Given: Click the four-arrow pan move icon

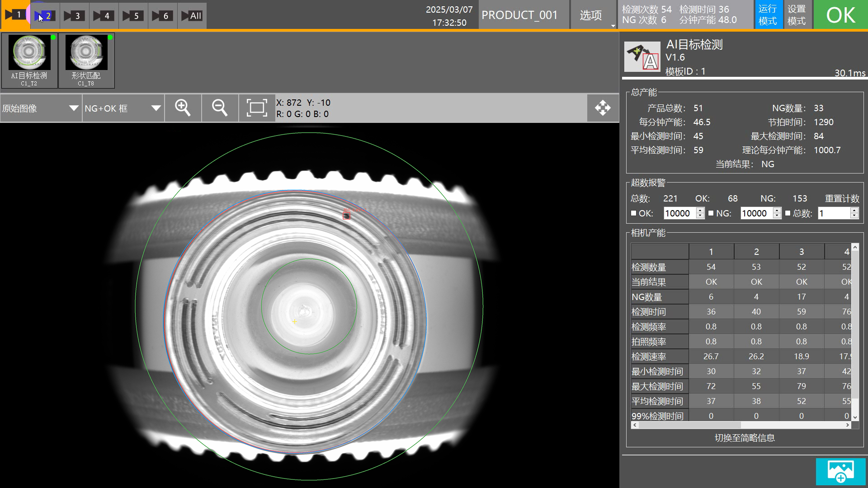Looking at the screenshot, I should click(603, 108).
